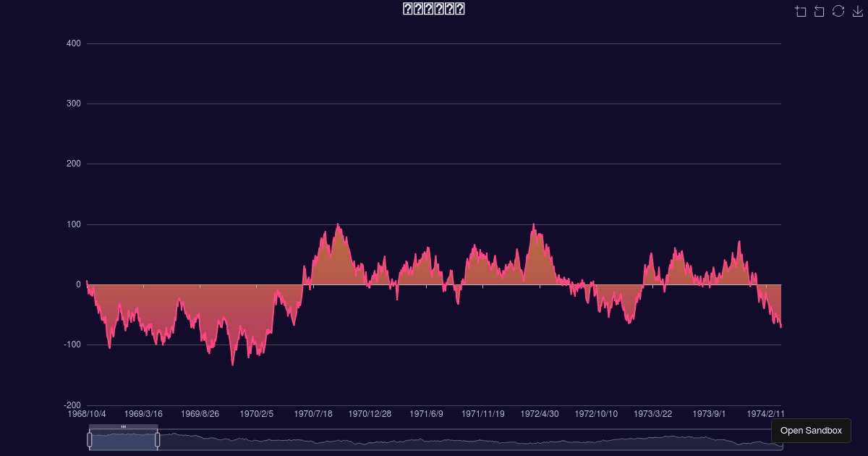The height and width of the screenshot is (456, 868).
Task: Click the chart title at top center
Action: coord(433,9)
